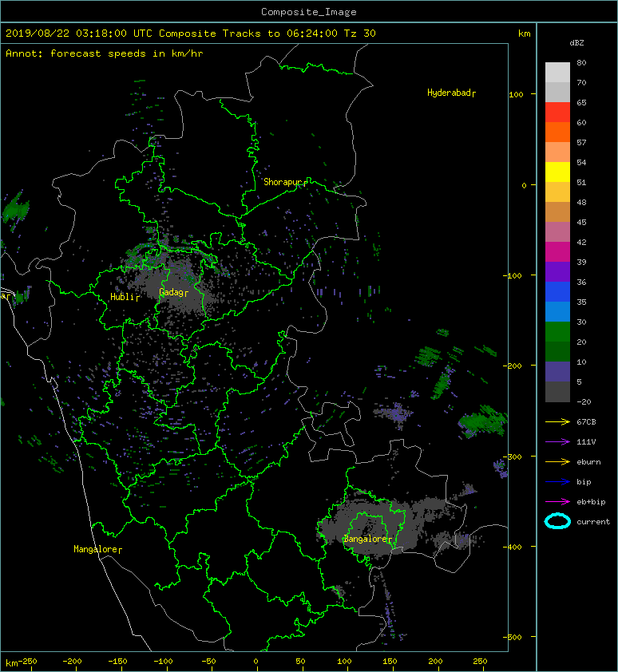Click the green echo patch at left map edge

point(15,210)
